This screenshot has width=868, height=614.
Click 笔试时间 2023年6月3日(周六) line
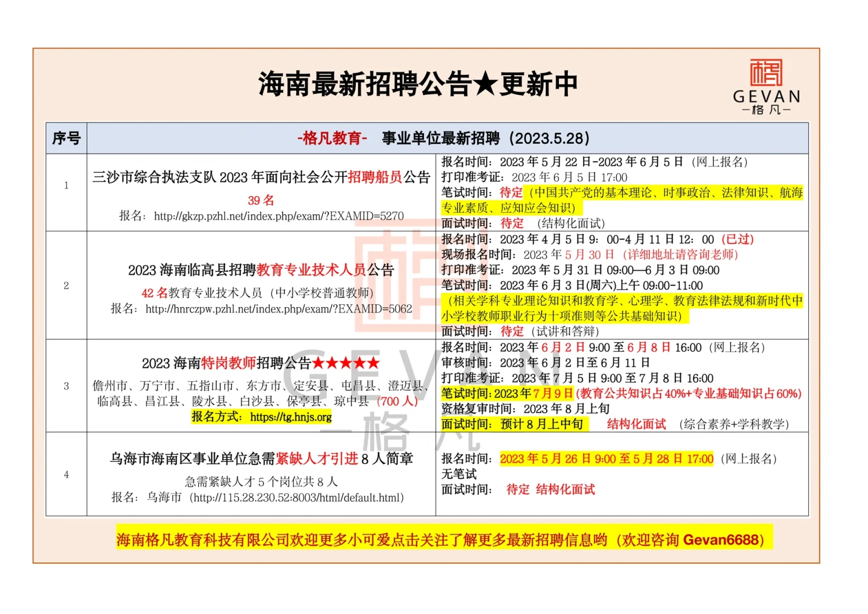pos(572,285)
